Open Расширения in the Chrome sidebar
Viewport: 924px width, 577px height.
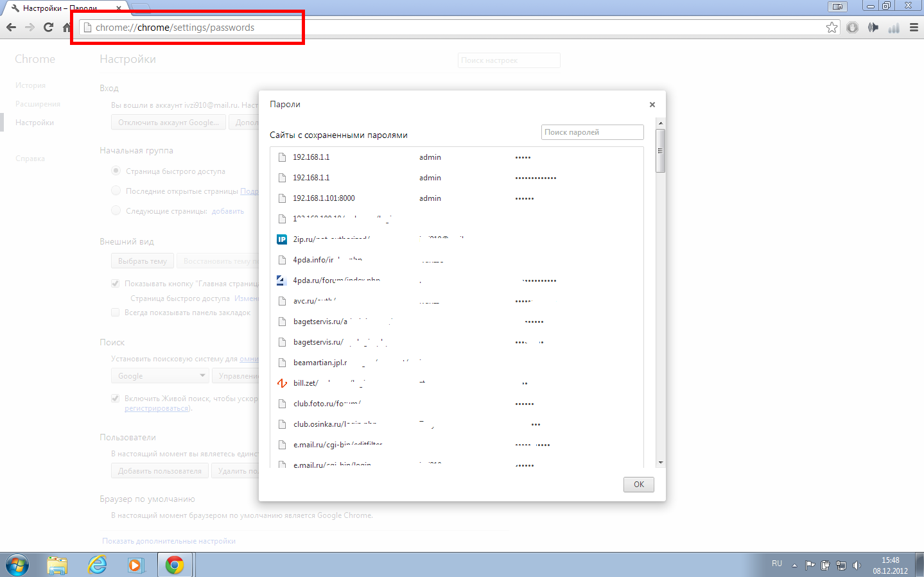click(x=38, y=104)
